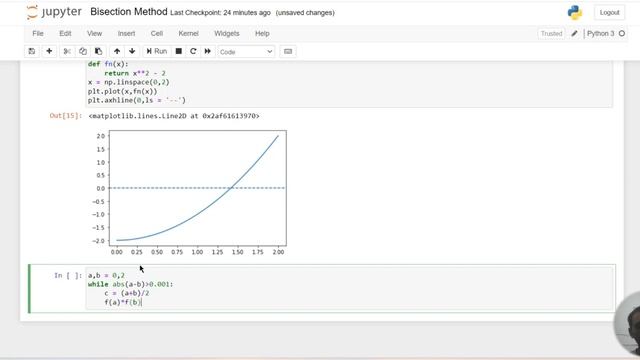Run the current cell

[x=157, y=51]
